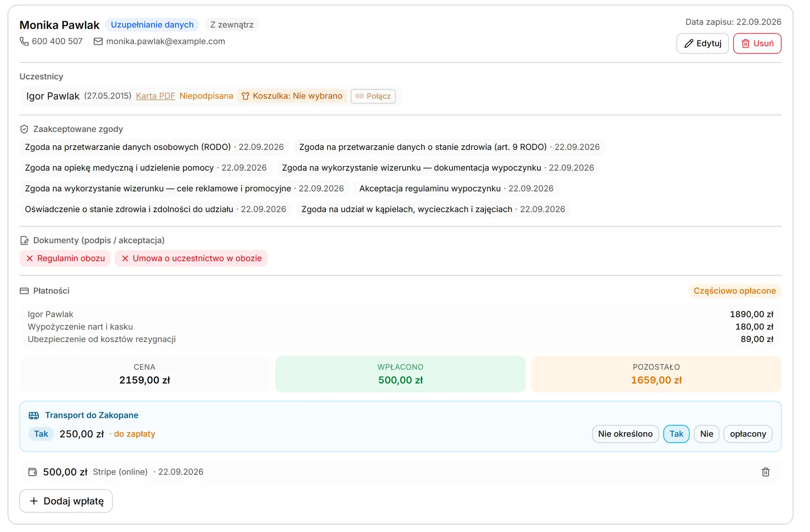Select the 'Tak' transport option button

pos(676,434)
